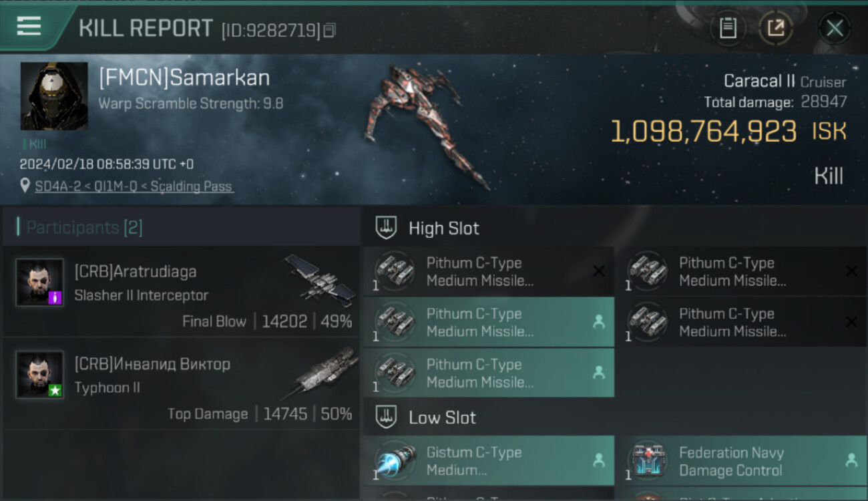The image size is (868, 501).
Task: Open the hamburger menu icon
Action: 29,27
